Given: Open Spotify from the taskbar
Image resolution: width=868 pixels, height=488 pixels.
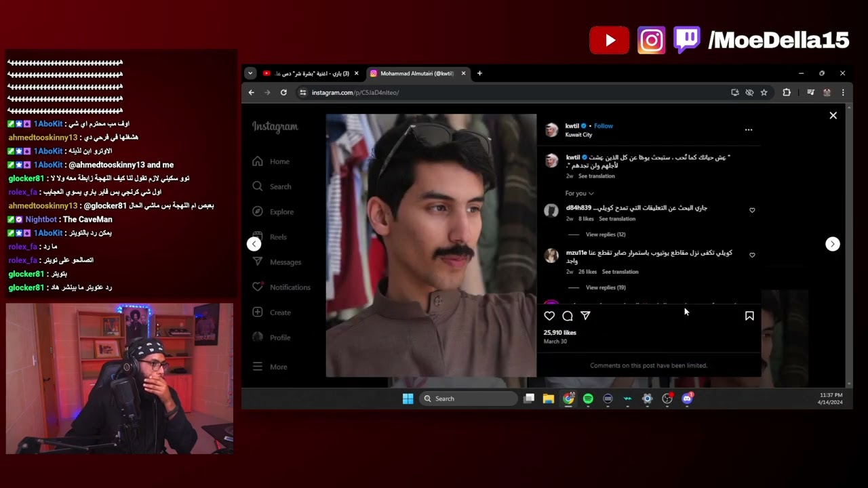Looking at the screenshot, I should (x=588, y=399).
